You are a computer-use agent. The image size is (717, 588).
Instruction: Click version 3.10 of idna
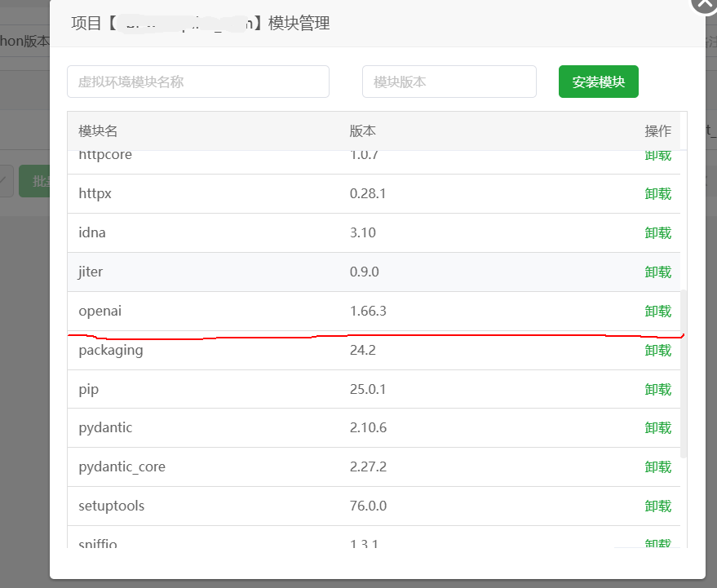point(363,233)
